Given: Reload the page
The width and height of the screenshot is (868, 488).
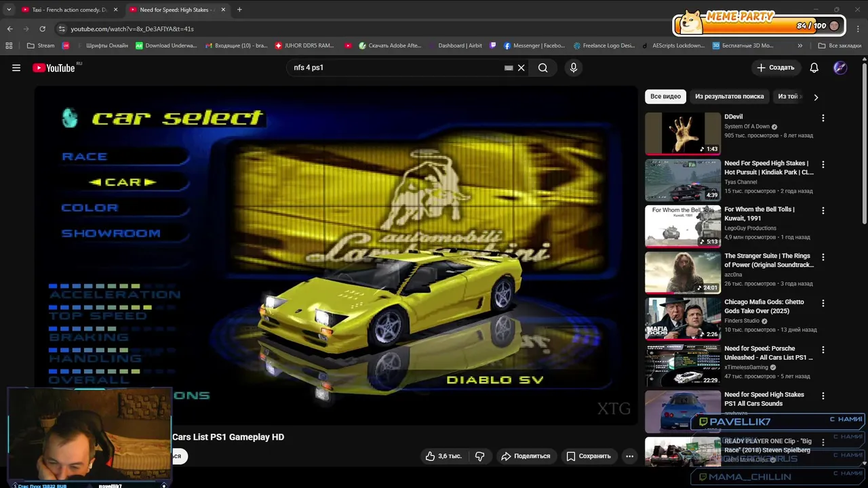Looking at the screenshot, I should [42, 28].
